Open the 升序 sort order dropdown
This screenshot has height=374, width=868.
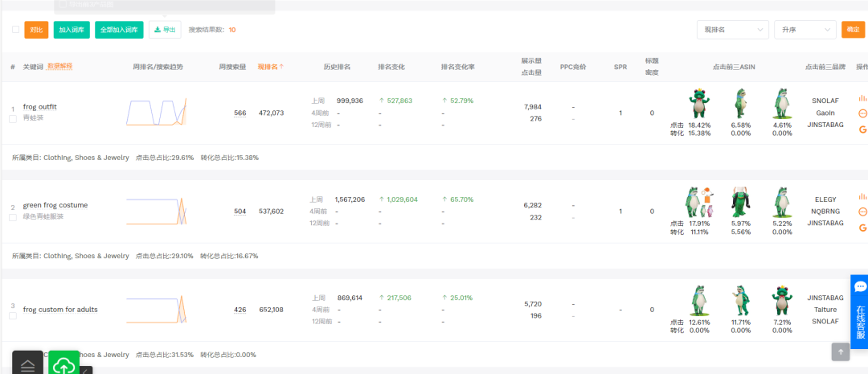805,30
